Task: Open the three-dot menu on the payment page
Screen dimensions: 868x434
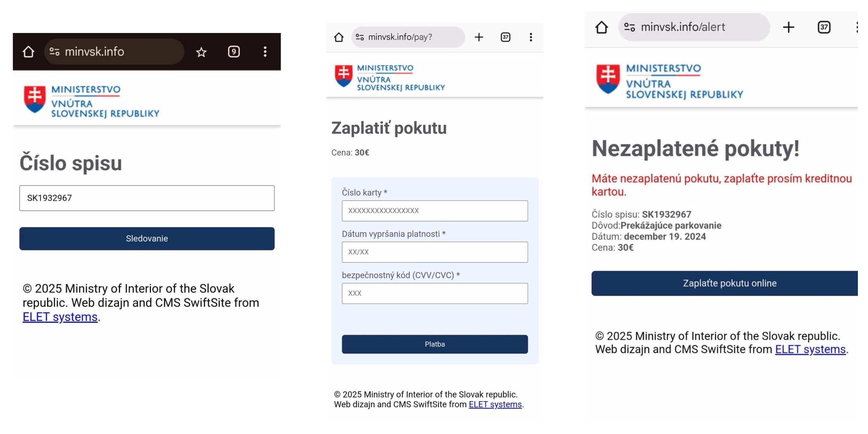Action: tap(531, 37)
